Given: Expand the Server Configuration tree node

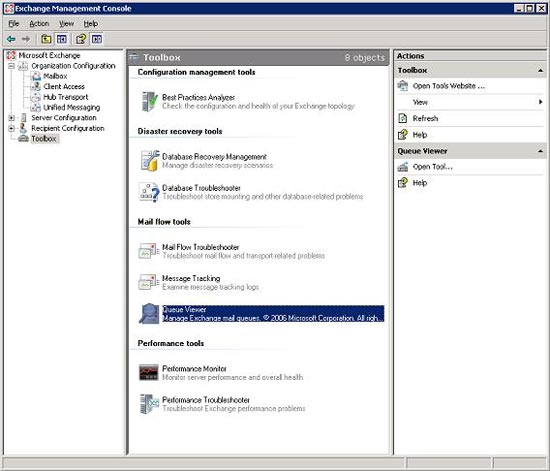Looking at the screenshot, I should (12, 118).
